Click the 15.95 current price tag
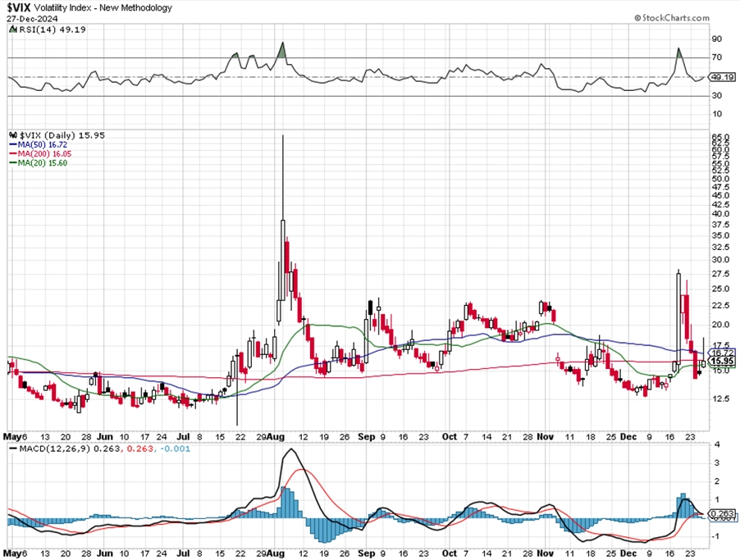The height and width of the screenshot is (560, 740). tap(722, 362)
